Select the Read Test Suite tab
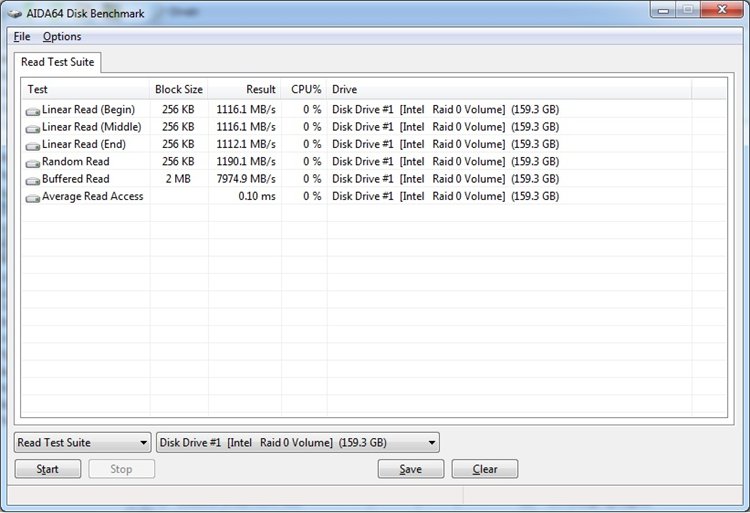This screenshot has width=750, height=513. pyautogui.click(x=57, y=62)
